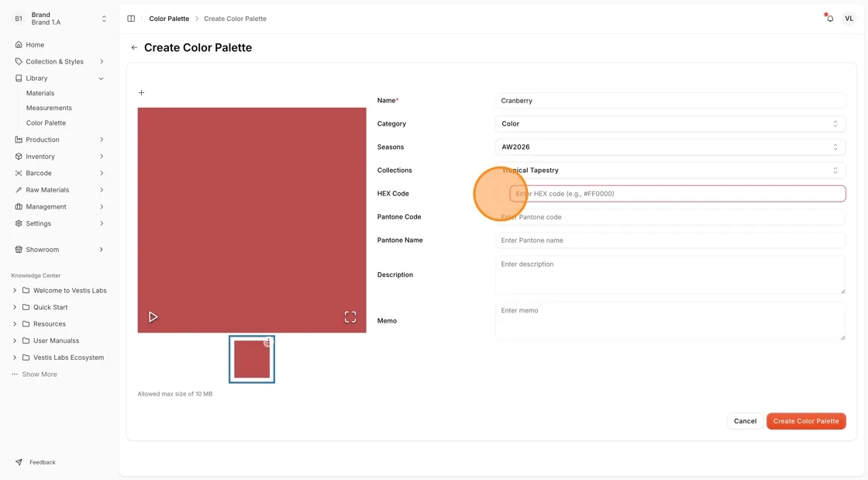The image size is (868, 480).
Task: Click the Description text area
Action: [x=670, y=275]
